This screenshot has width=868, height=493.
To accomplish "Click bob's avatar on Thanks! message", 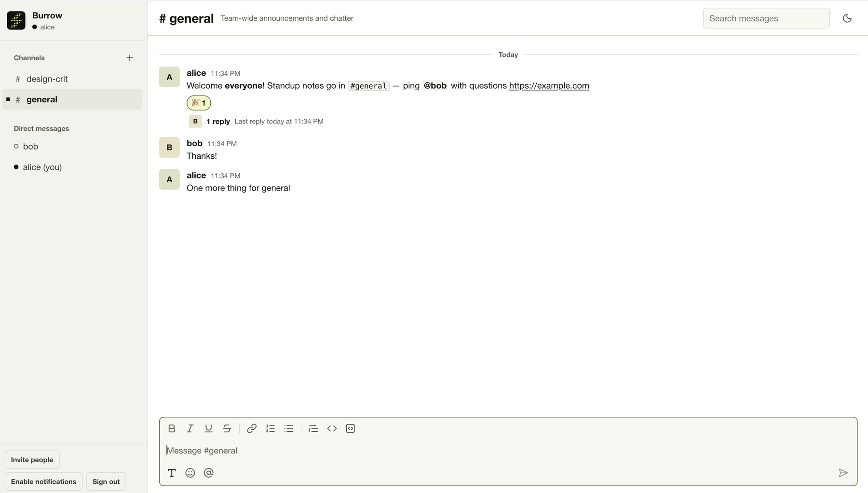I will pos(169,148).
